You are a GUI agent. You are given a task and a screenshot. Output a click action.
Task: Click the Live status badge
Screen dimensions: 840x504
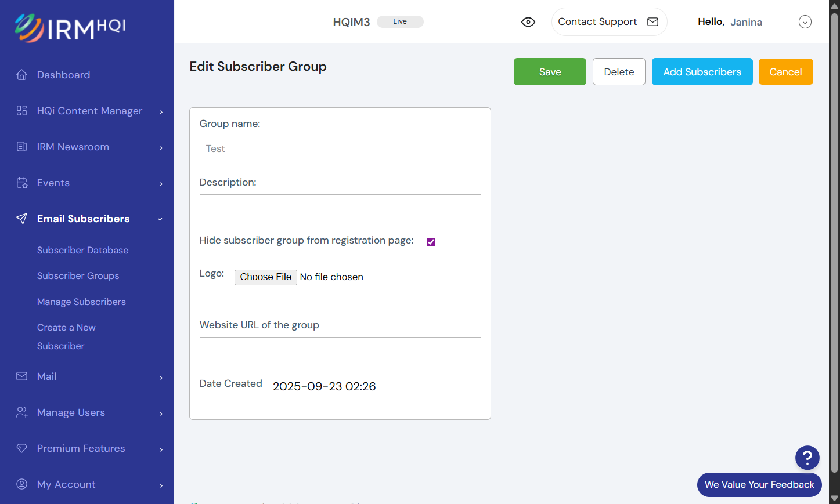[400, 21]
